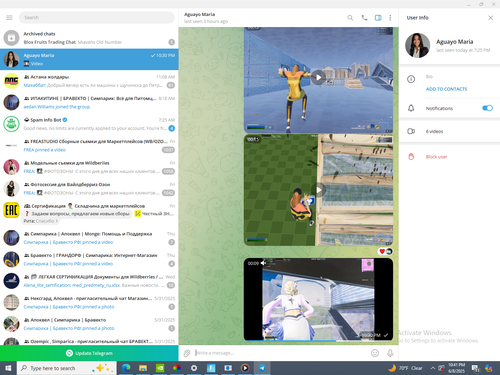Screen dimensions: 500x375
Task: Open File Explorer from the taskbar
Action: 143,368
